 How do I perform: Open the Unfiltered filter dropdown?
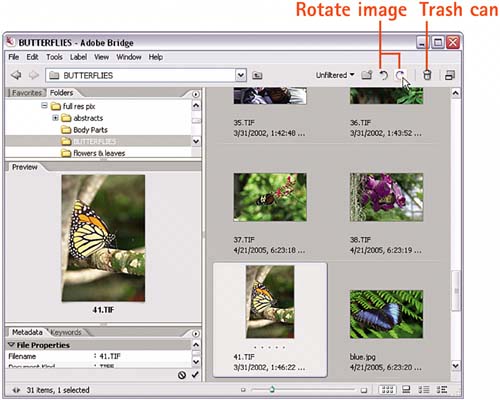click(x=335, y=75)
